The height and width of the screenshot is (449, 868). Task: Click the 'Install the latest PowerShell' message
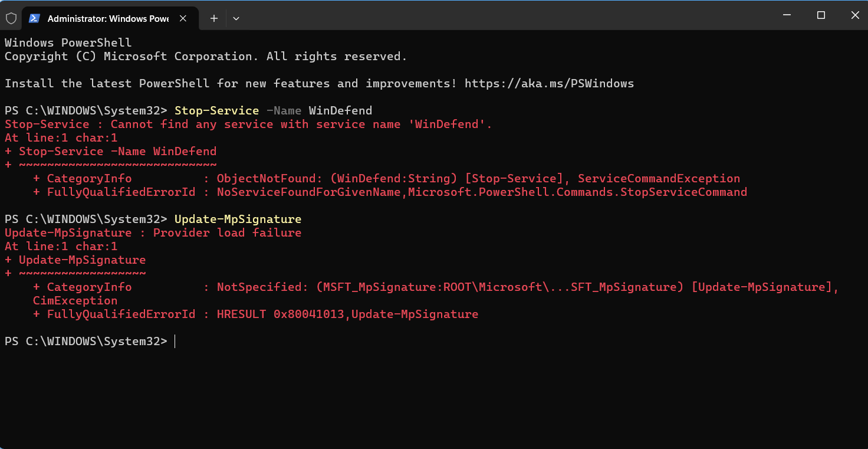[319, 83]
